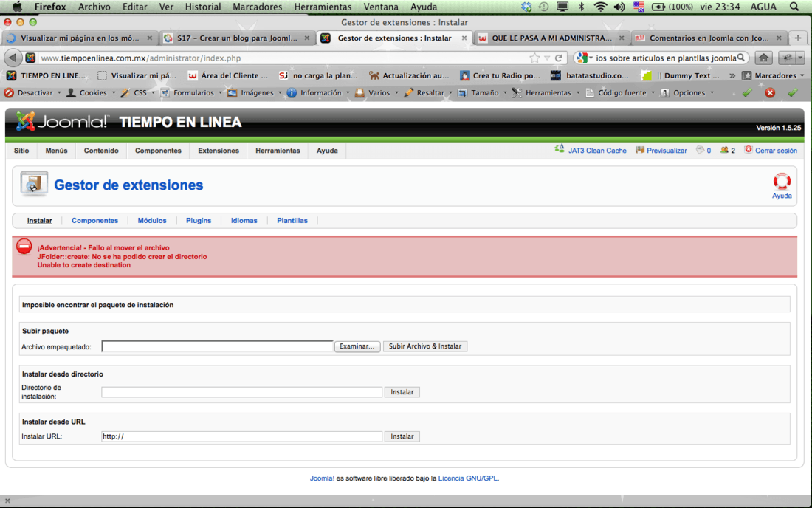Click the volume icon in menu bar
This screenshot has width=812, height=508.
point(619,7)
